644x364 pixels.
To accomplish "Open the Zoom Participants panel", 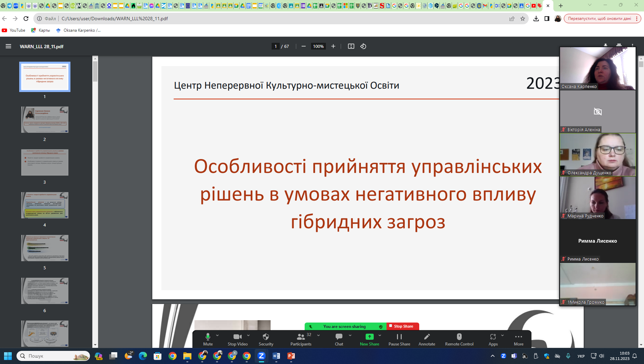I will point(301,339).
